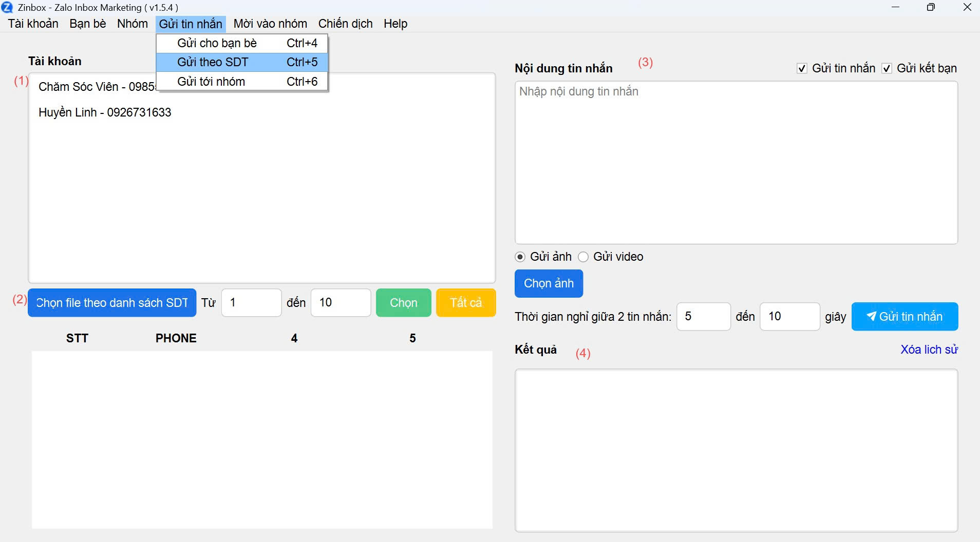Click the Từ start number field
The height and width of the screenshot is (542, 980).
[x=251, y=303]
